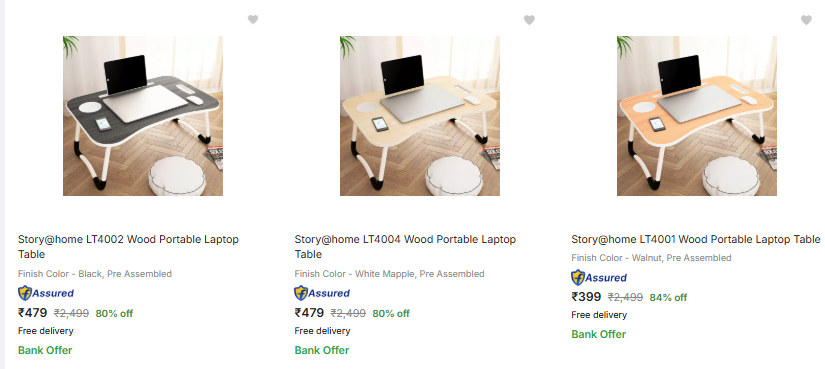Open Story@home LT4004 Wood Portable Laptop Table
This screenshot has width=825, height=369.
(x=405, y=246)
